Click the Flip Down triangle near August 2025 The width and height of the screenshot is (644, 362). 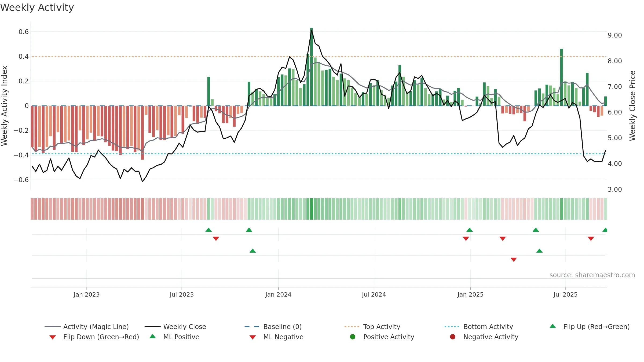click(x=591, y=239)
